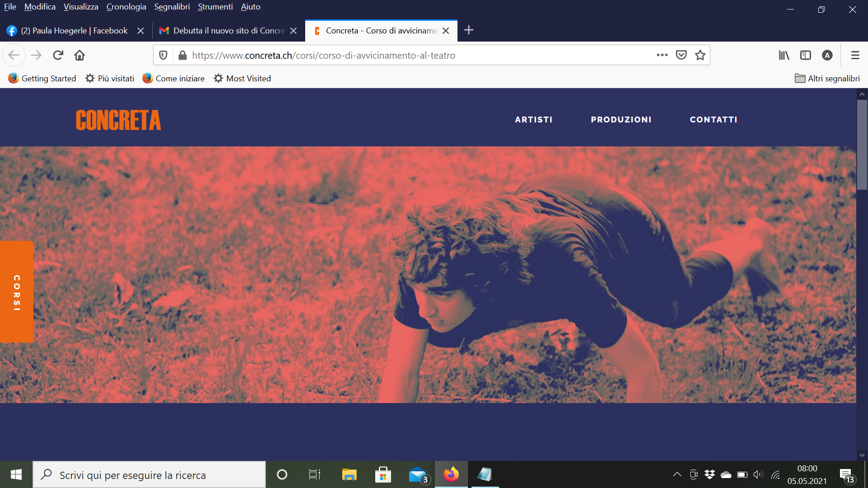868x488 pixels.
Task: Bookmark this page with the star
Action: click(700, 55)
